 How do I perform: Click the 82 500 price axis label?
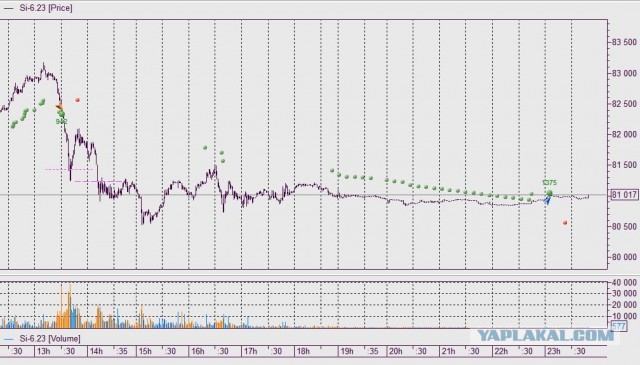point(624,104)
